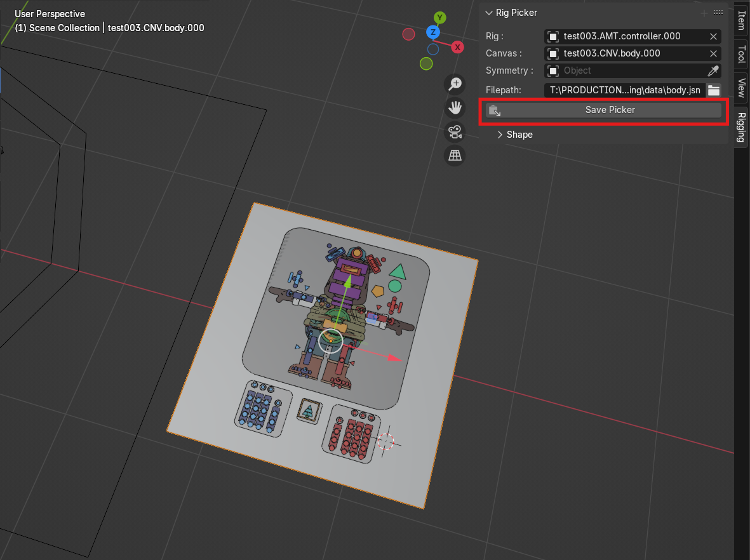Open the View sidebar tab
This screenshot has height=560, width=750.
[741, 87]
